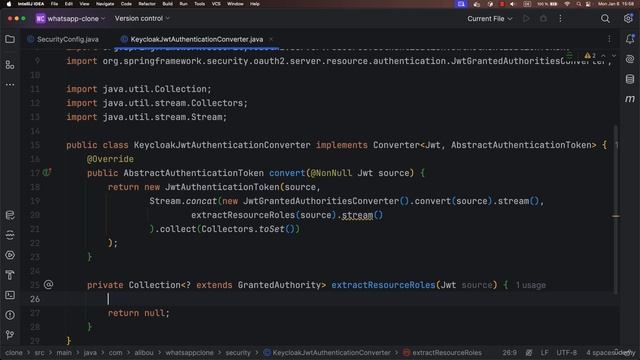Open the Project tool window folder icon
The height and width of the screenshot is (360, 640).
[10, 39]
